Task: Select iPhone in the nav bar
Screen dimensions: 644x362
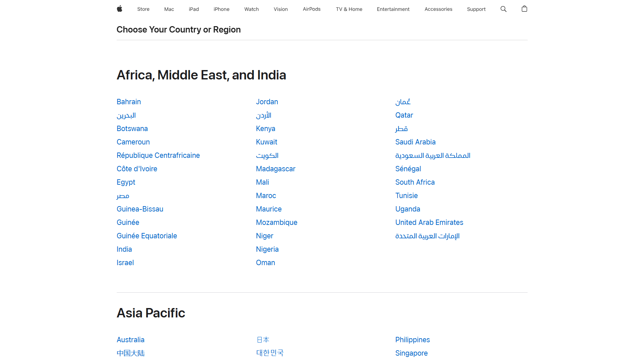Action: (x=221, y=9)
